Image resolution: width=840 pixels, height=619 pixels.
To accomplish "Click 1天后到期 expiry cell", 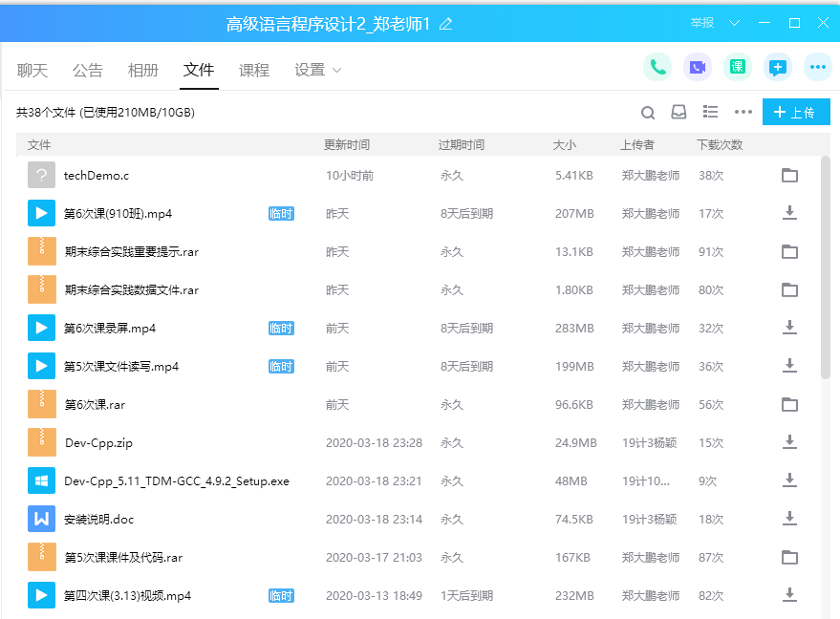I will click(466, 595).
